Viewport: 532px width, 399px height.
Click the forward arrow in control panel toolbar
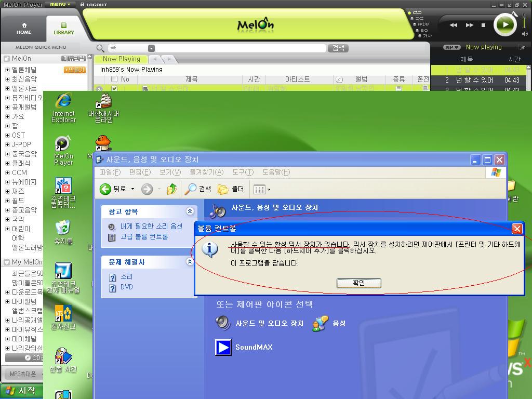coord(147,189)
